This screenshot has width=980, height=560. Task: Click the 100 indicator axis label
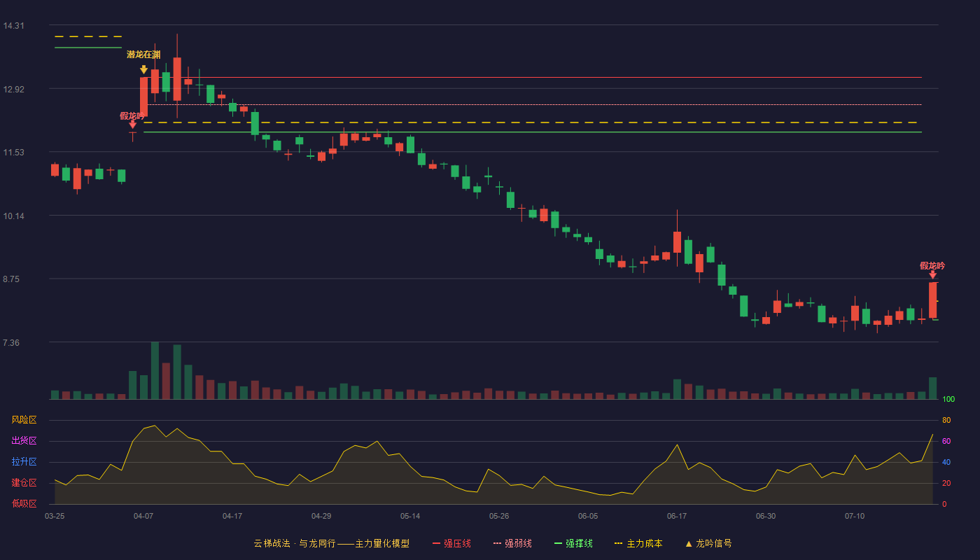[x=948, y=399]
